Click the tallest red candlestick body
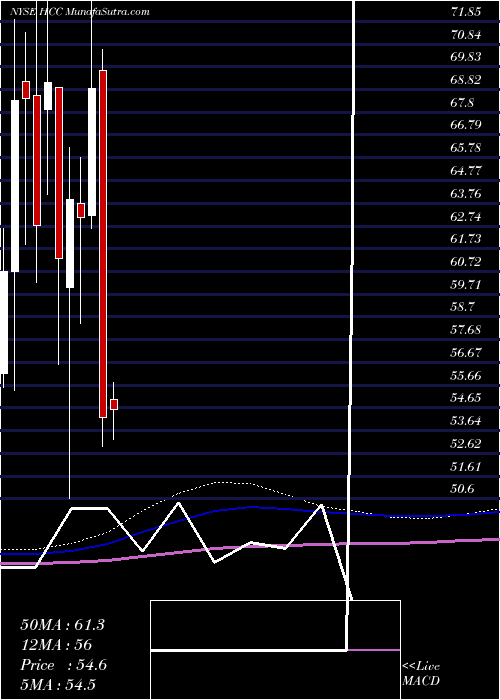 tap(103, 244)
